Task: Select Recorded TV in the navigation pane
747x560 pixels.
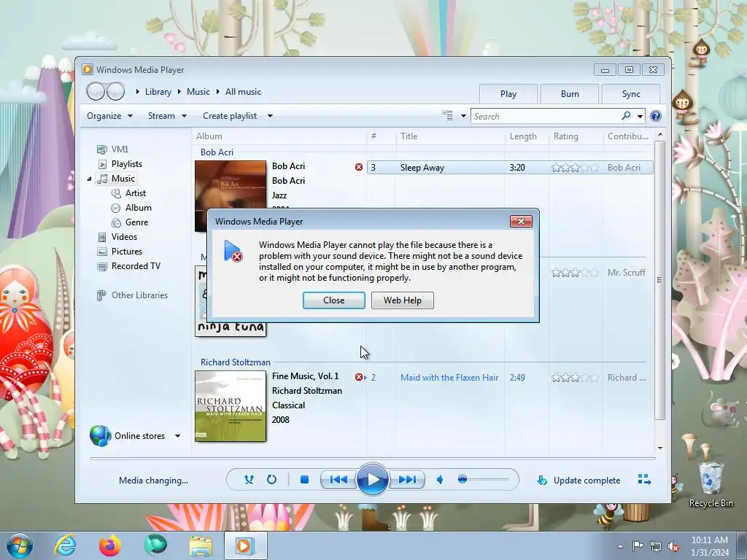Action: [136, 266]
